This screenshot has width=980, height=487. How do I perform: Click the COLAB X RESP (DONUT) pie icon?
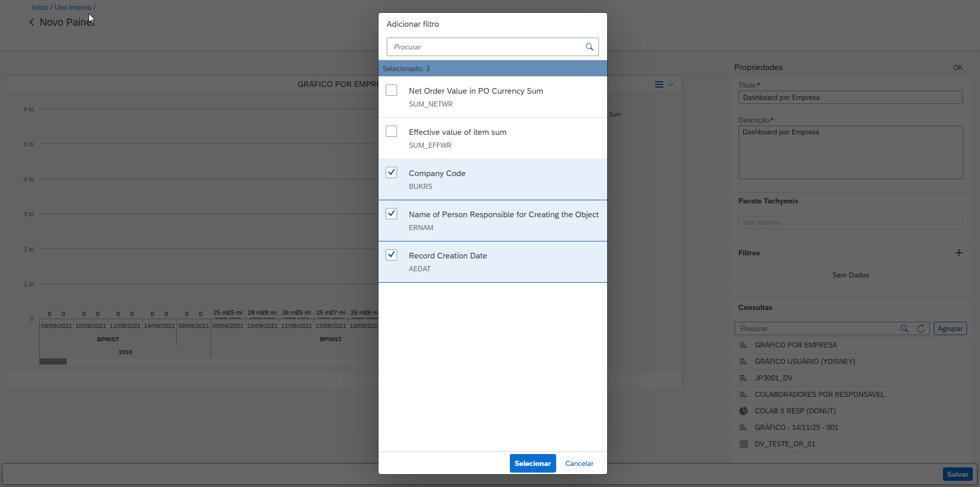tap(743, 411)
